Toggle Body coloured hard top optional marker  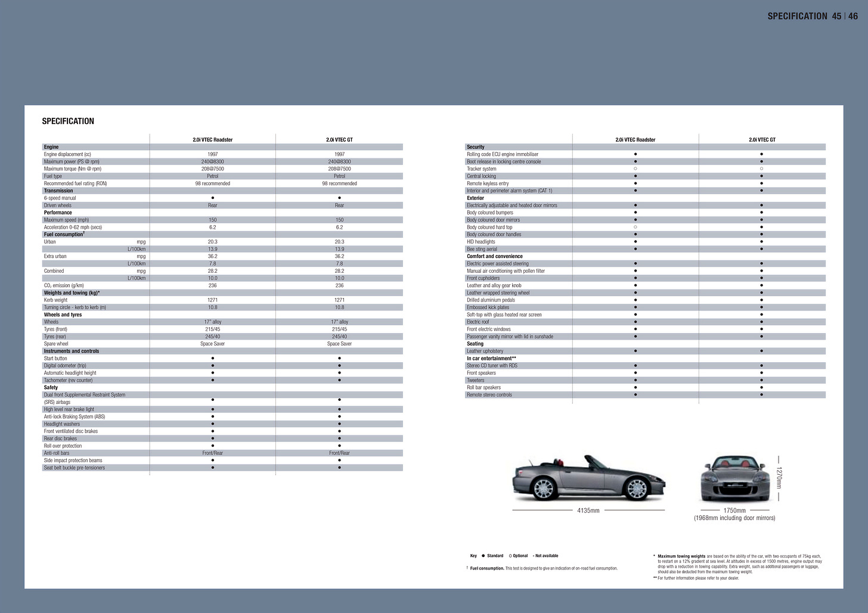click(635, 227)
